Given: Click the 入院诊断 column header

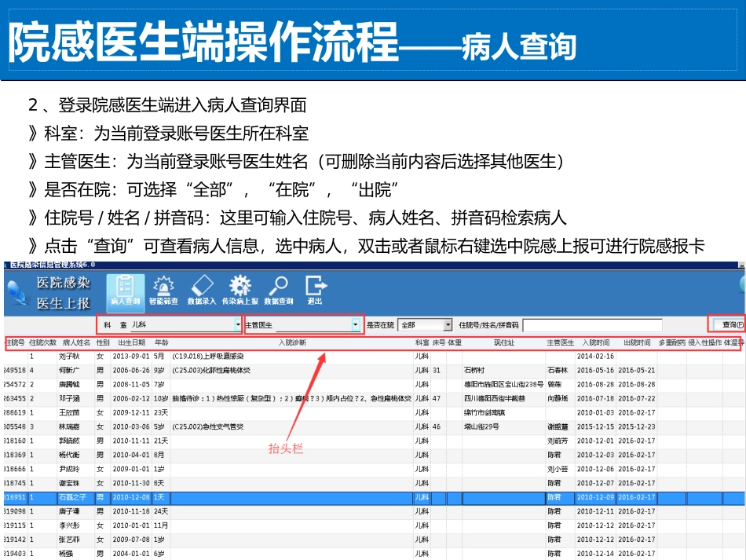Looking at the screenshot, I should [292, 342].
